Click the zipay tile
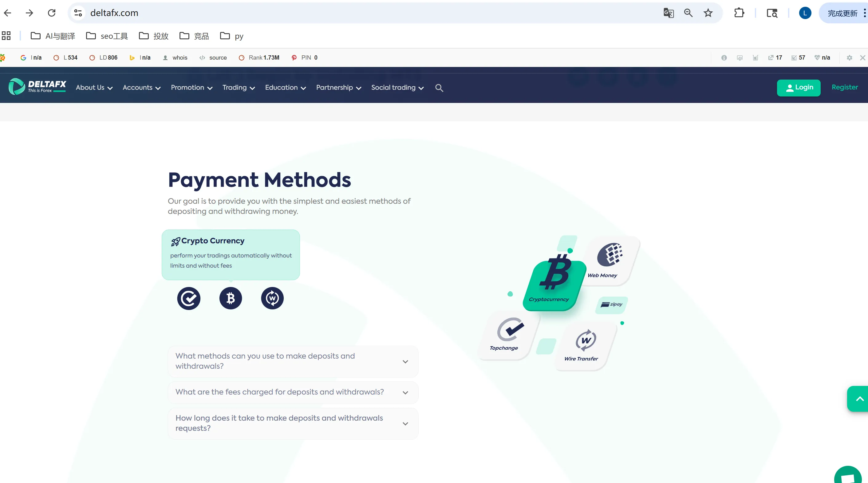 (x=611, y=305)
